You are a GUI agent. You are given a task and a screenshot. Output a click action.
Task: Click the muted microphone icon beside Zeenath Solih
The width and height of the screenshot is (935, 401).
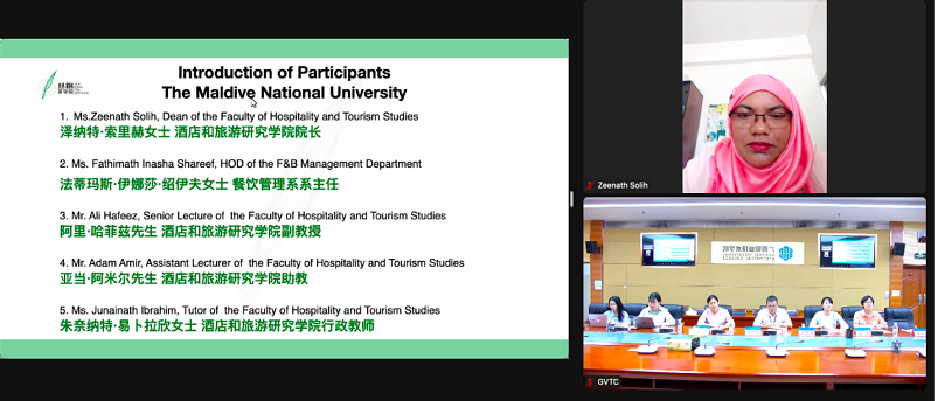[x=590, y=186]
